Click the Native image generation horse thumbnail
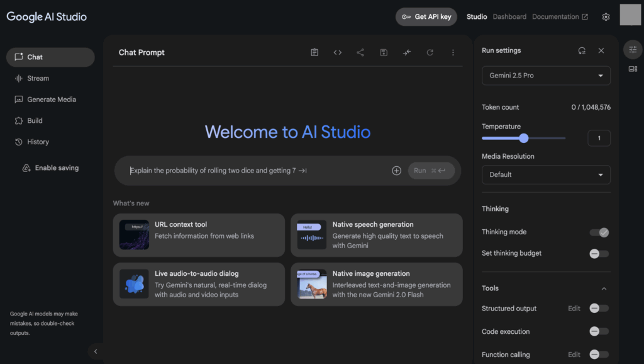 pos(312,284)
